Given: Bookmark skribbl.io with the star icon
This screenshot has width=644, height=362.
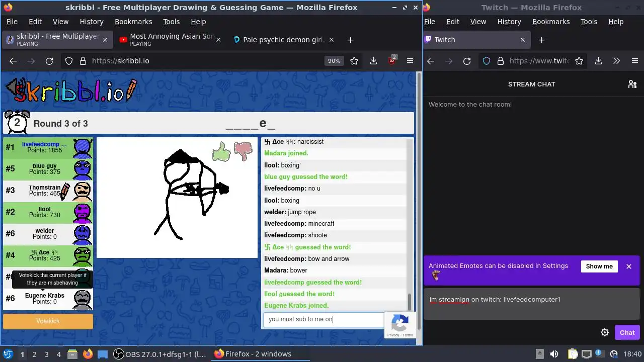Looking at the screenshot, I should tap(354, 61).
